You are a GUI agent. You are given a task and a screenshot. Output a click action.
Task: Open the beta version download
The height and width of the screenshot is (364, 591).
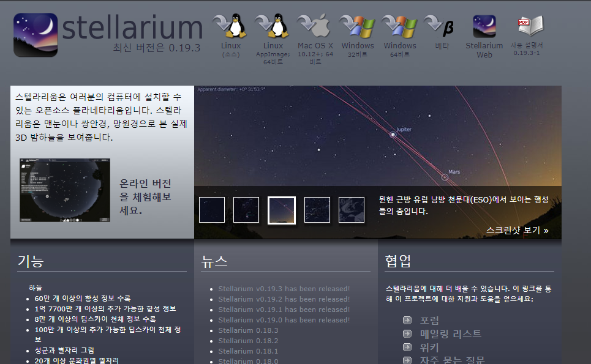pyautogui.click(x=440, y=26)
